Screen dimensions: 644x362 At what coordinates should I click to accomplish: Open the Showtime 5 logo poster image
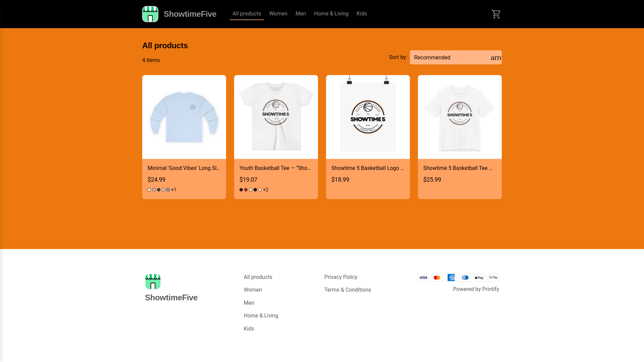(x=368, y=117)
